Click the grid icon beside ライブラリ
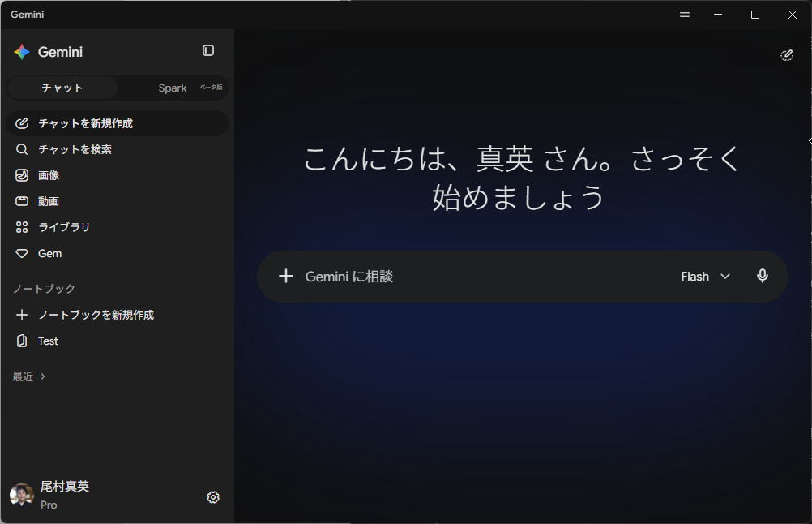812x524 pixels. pyautogui.click(x=22, y=227)
